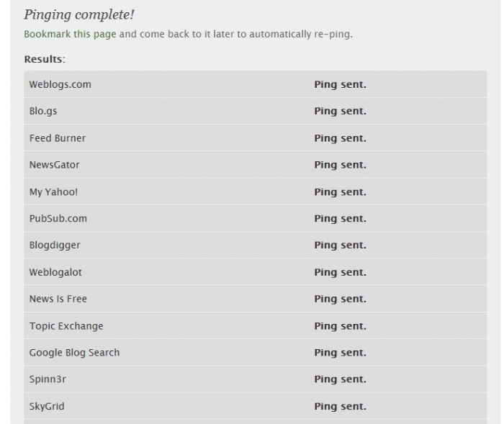The width and height of the screenshot is (504, 424).
Task: Click the NewsGator service name
Action: pos(55,165)
